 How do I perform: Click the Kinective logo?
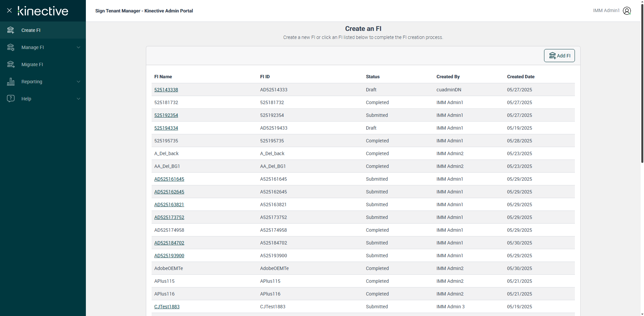pyautogui.click(x=43, y=11)
